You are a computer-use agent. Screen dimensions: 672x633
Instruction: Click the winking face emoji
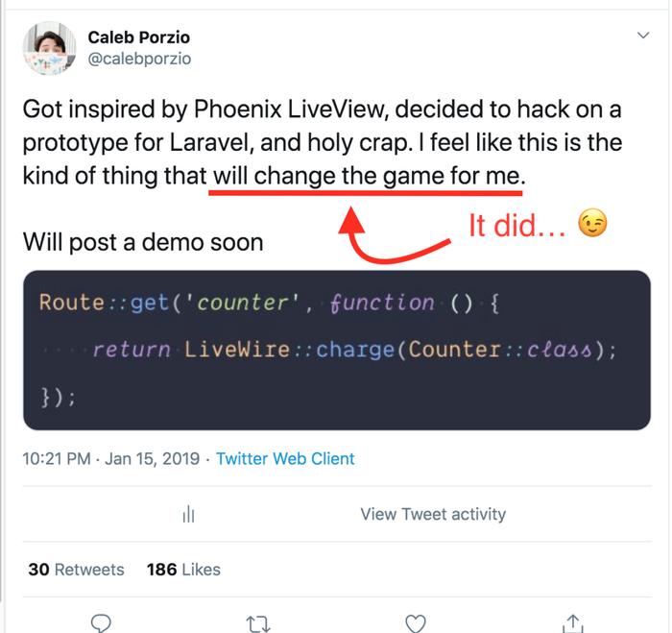[592, 223]
